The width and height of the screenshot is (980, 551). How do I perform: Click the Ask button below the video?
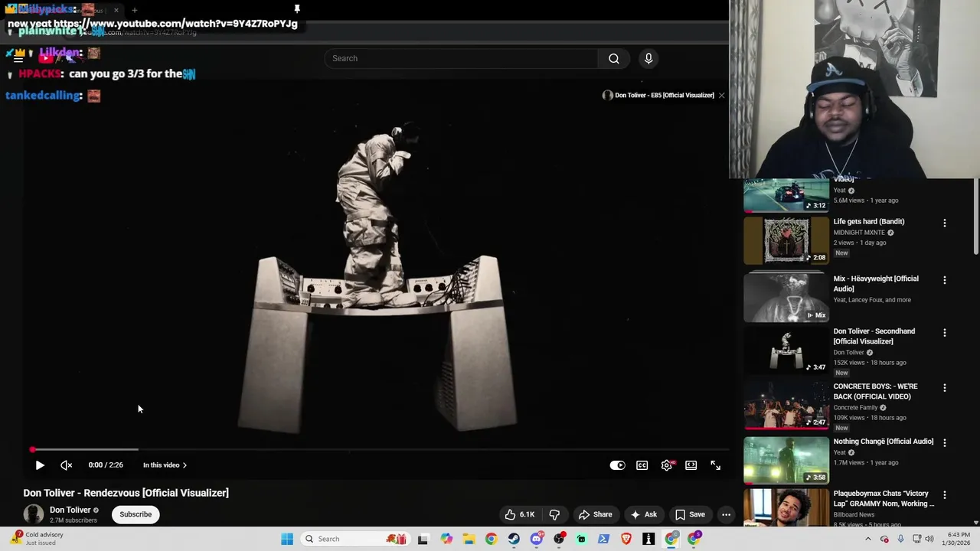[644, 514]
